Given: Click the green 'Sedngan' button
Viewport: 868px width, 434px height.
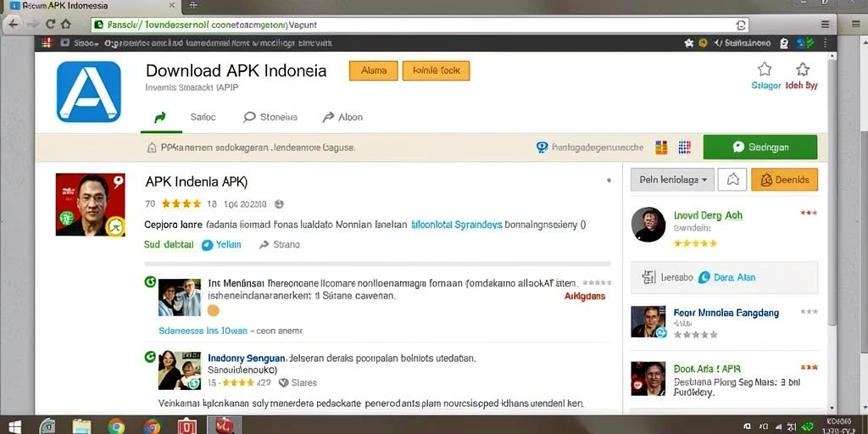Looking at the screenshot, I should (x=760, y=147).
